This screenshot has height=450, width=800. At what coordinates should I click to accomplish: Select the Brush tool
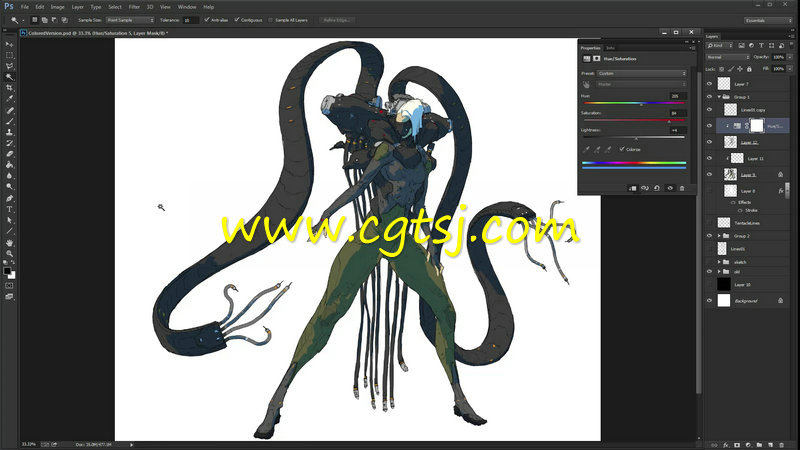[9, 121]
